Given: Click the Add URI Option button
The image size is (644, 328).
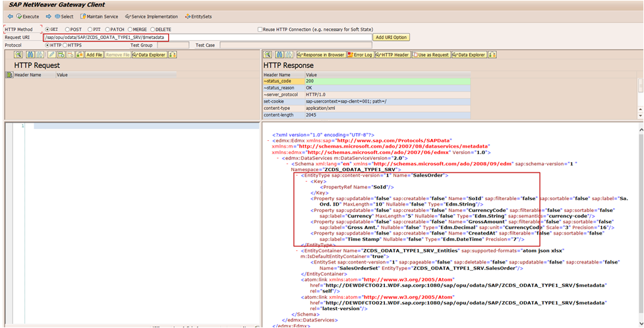Looking at the screenshot, I should 391,38.
